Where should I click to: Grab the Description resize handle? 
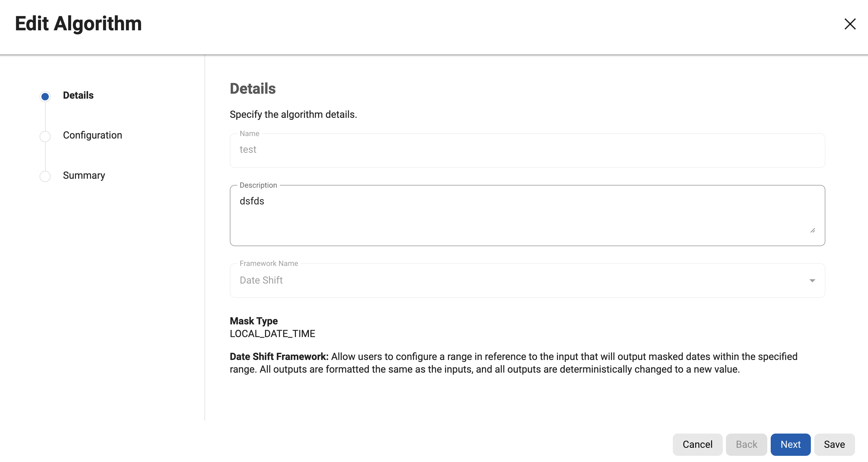click(812, 230)
